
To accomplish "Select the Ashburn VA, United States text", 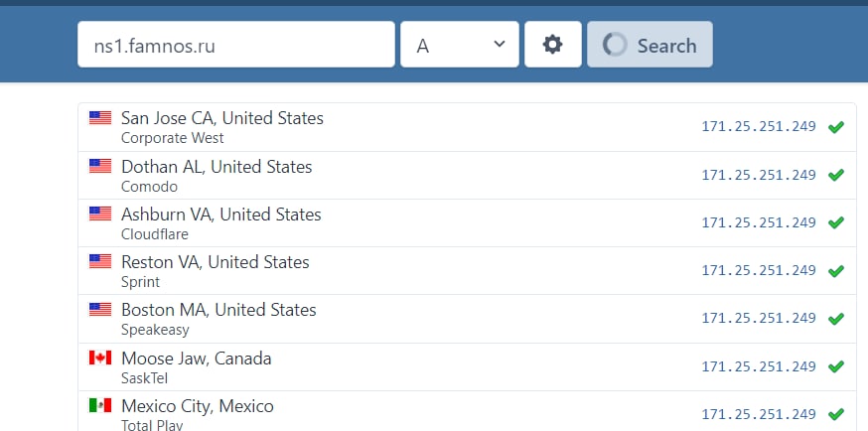I will click(220, 215).
